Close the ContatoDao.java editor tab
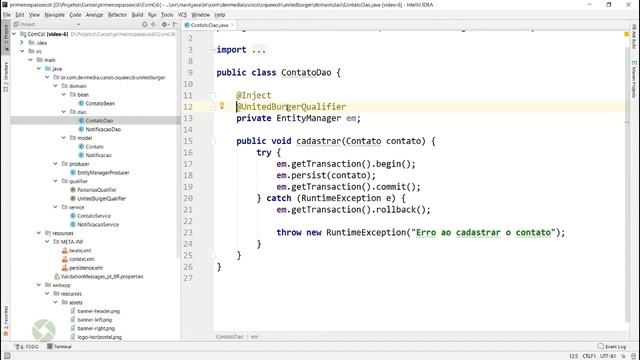The width and height of the screenshot is (640, 360). (232, 25)
